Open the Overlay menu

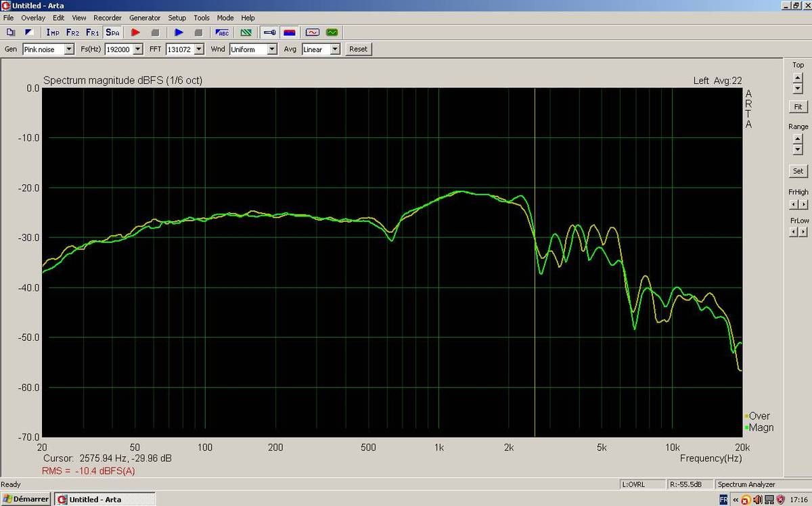(33, 18)
